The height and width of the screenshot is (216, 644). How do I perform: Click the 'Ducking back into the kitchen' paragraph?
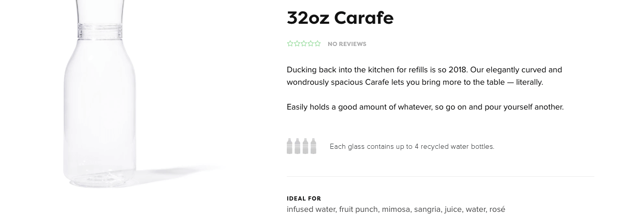click(x=425, y=76)
